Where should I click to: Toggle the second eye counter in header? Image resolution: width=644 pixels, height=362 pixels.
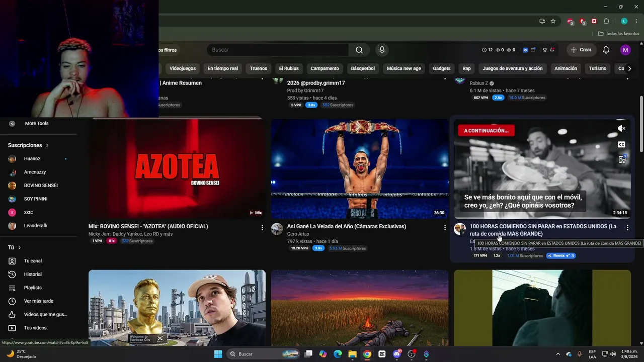[511, 50]
